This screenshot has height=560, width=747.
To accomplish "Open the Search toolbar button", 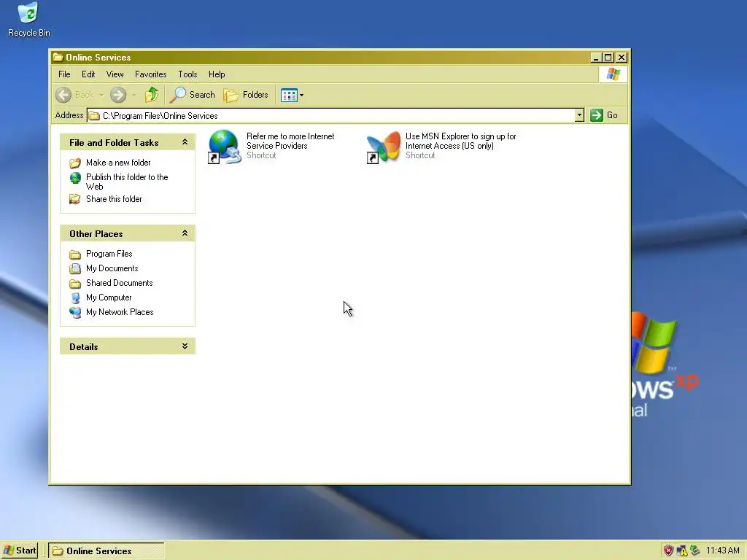I will pos(193,95).
